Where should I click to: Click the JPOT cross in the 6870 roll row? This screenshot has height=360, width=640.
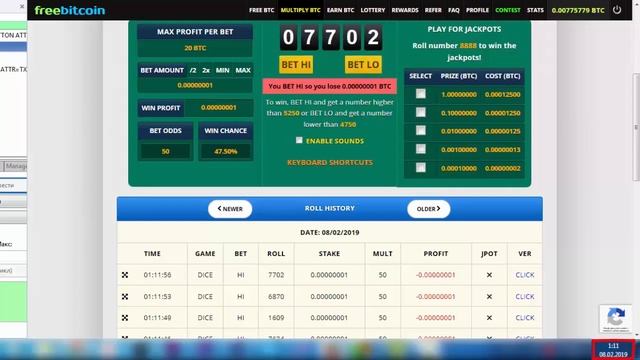(489, 297)
